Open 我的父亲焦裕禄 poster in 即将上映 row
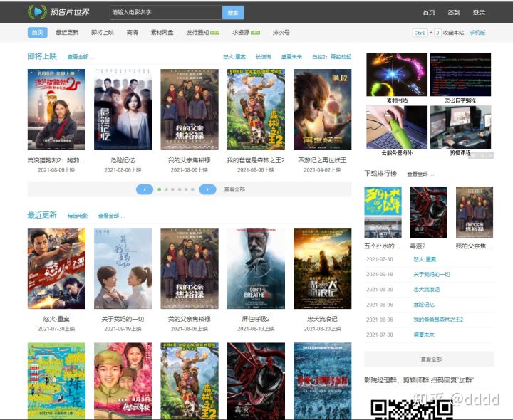 tap(190, 110)
